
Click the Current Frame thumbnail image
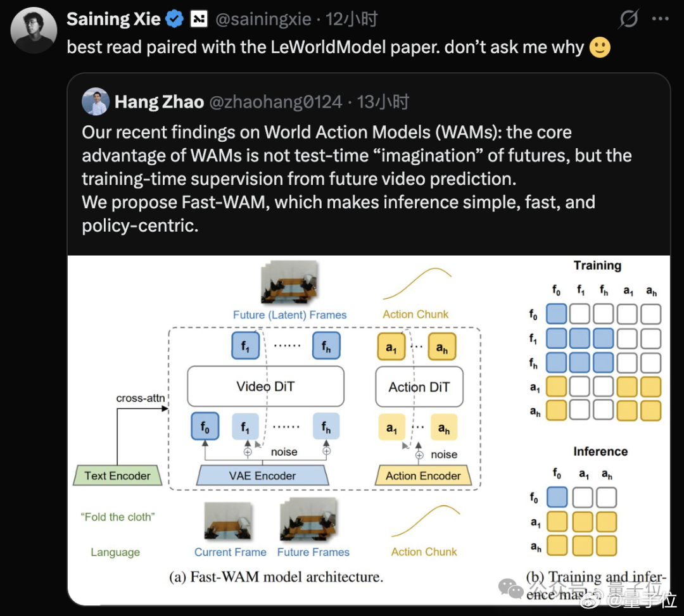[229, 520]
